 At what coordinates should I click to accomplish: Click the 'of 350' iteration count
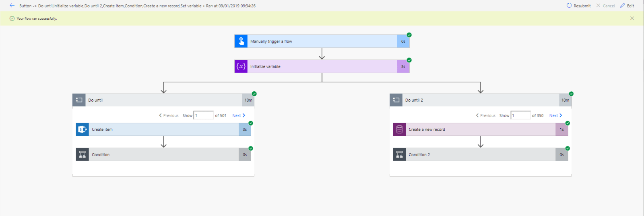point(538,115)
